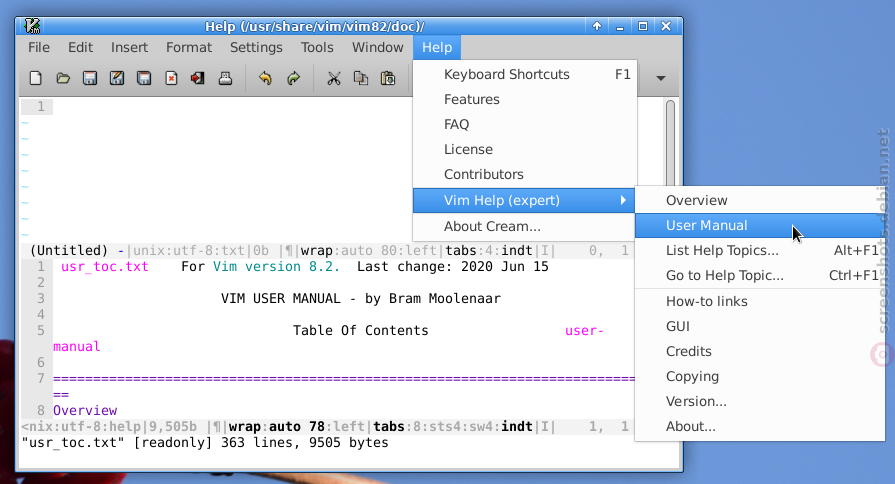The height and width of the screenshot is (484, 895).
Task: Open the File menu
Action: pyautogui.click(x=39, y=47)
